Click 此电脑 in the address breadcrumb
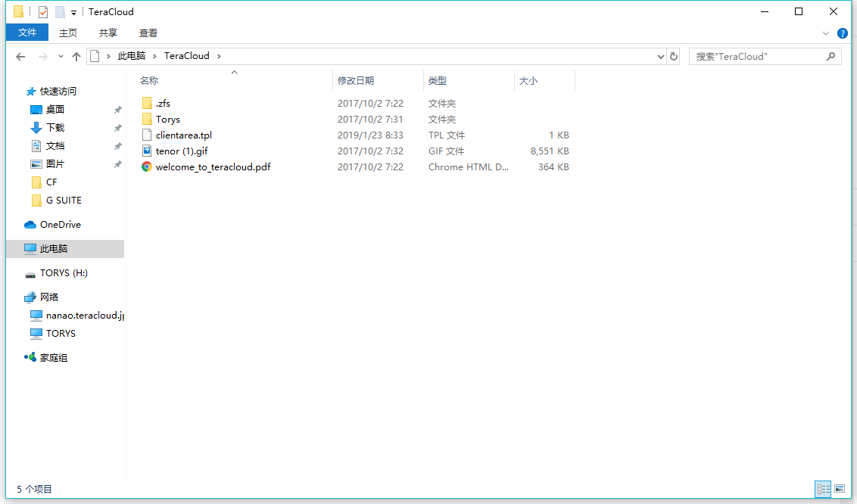857x504 pixels. (x=131, y=56)
